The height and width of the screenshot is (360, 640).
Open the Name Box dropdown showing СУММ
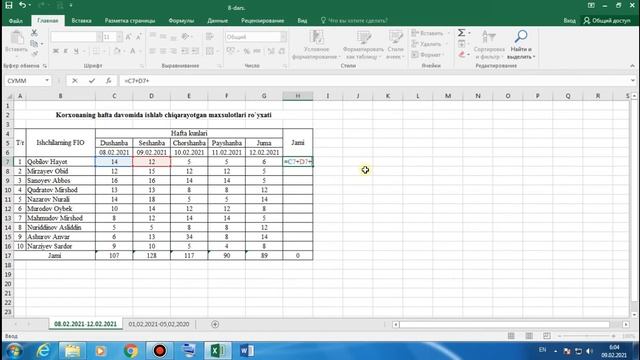point(47,81)
